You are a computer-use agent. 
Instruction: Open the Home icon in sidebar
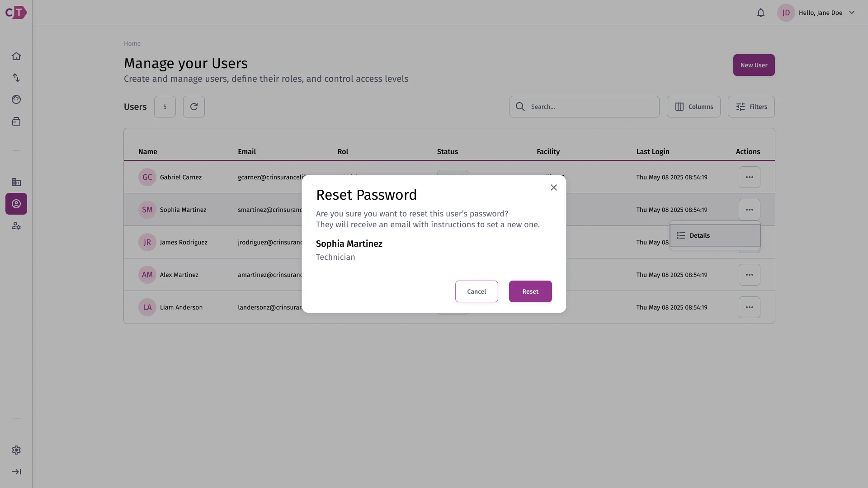point(16,56)
